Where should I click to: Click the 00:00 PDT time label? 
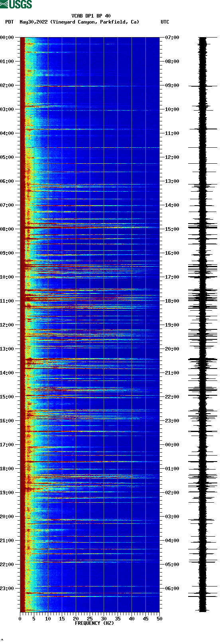(7, 38)
